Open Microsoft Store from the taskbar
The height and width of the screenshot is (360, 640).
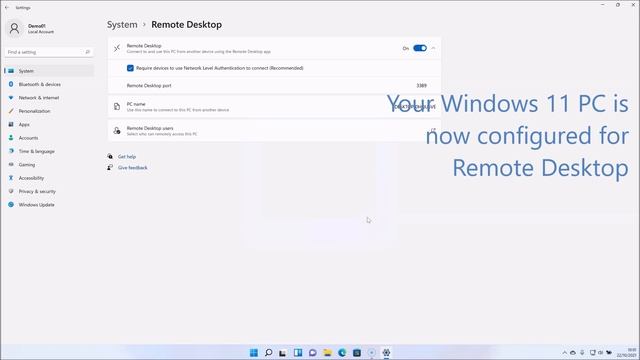pos(357,353)
